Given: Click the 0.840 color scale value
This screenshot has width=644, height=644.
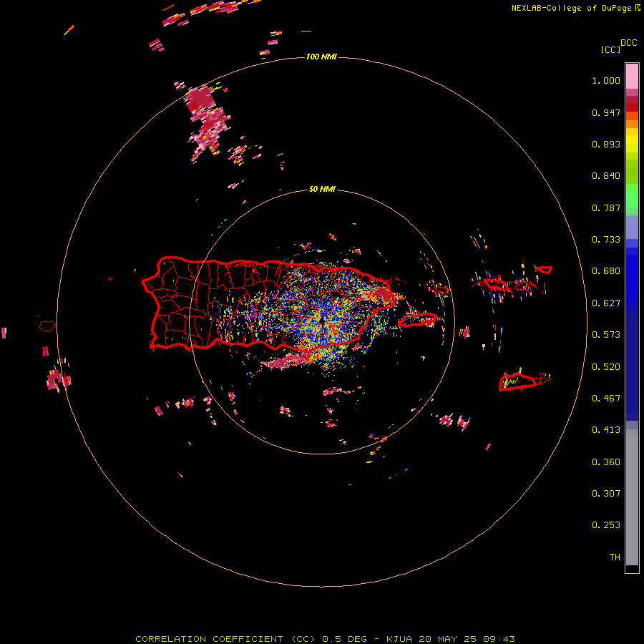Looking at the screenshot, I should point(606,176).
